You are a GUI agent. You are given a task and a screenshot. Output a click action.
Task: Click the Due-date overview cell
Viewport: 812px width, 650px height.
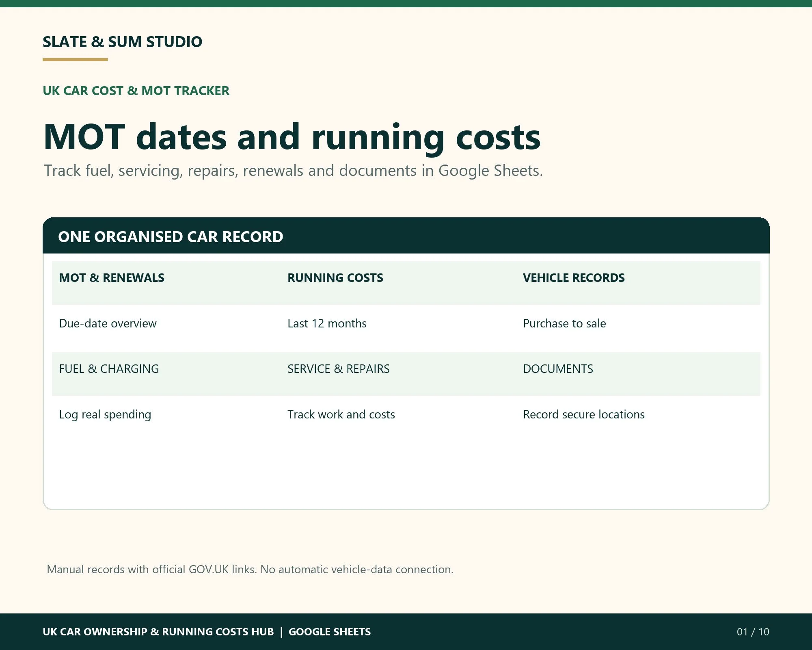108,323
